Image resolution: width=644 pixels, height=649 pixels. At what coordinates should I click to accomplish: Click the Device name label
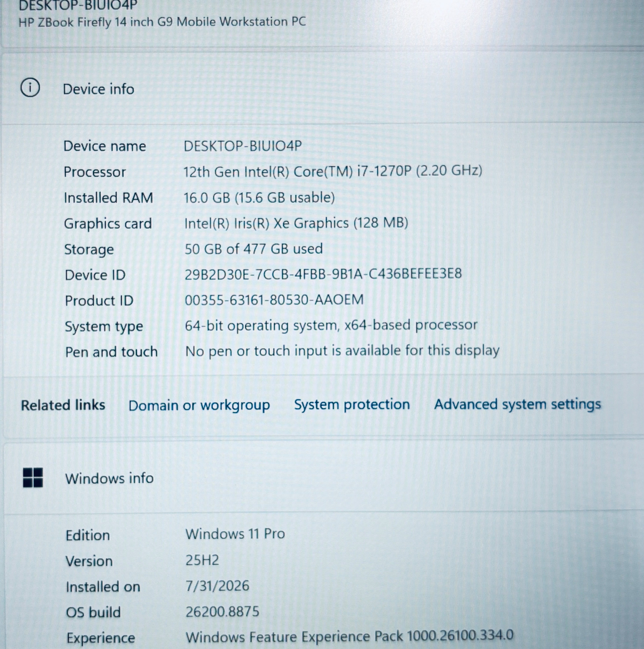point(105,146)
